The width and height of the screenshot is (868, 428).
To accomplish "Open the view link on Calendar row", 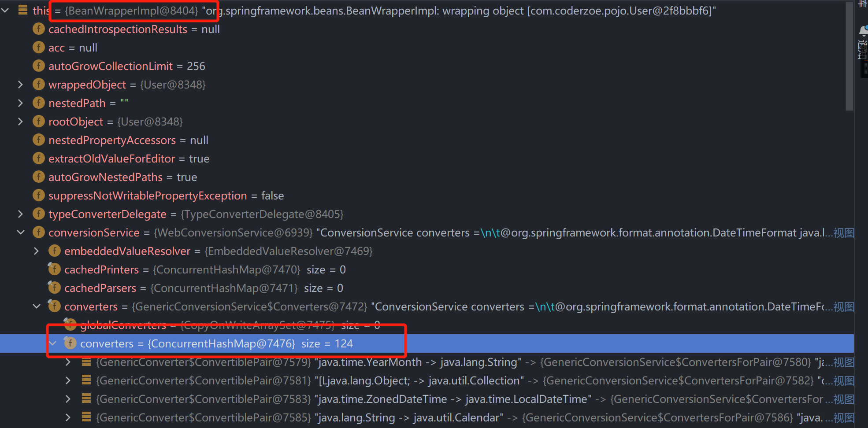I will 844,417.
